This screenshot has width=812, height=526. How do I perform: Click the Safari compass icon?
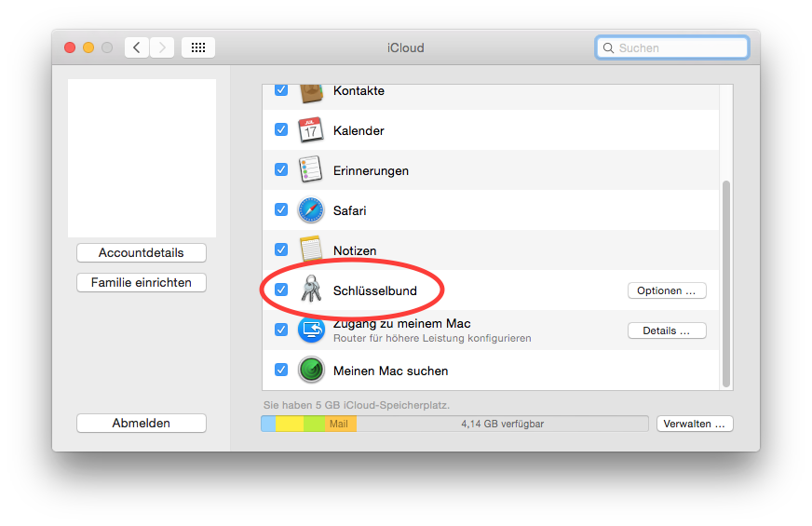[x=311, y=210]
